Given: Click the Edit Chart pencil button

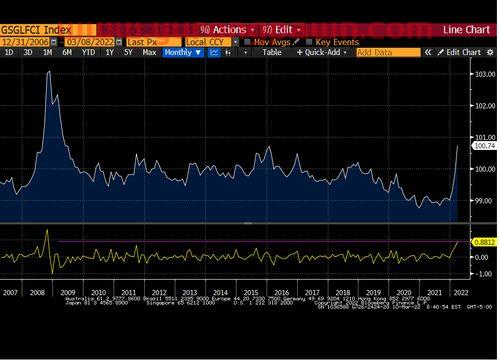Looking at the screenshot, I should coord(459,52).
